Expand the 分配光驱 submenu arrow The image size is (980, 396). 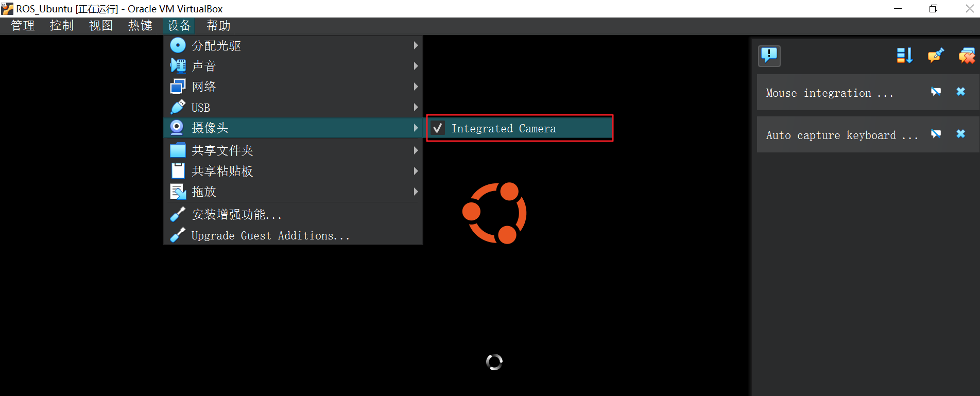click(415, 46)
